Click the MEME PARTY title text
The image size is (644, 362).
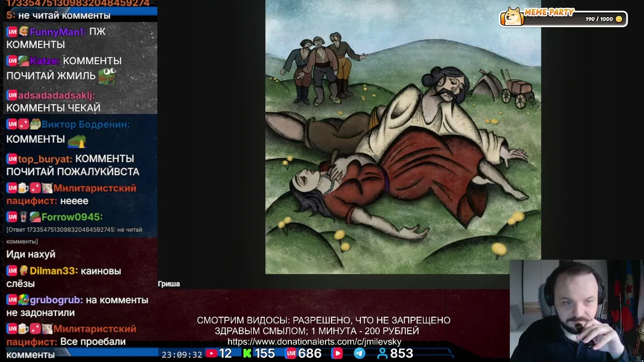(x=549, y=13)
